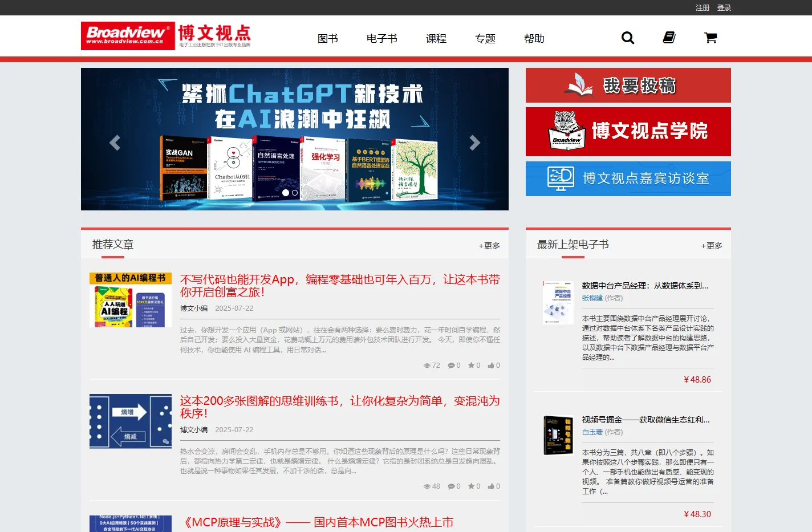The width and height of the screenshot is (812, 532).
Task: Open the 专题 menu
Action: [x=485, y=38]
